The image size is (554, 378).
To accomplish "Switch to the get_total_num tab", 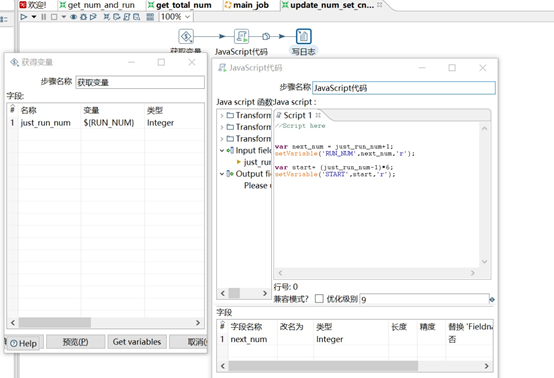I will point(179,5).
